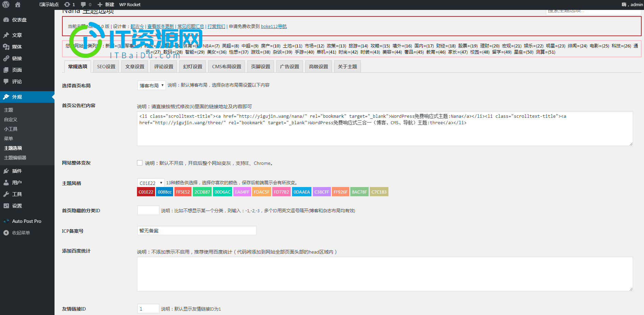
Task: Open 小工具 in the 外观 submenu
Action: click(11, 129)
